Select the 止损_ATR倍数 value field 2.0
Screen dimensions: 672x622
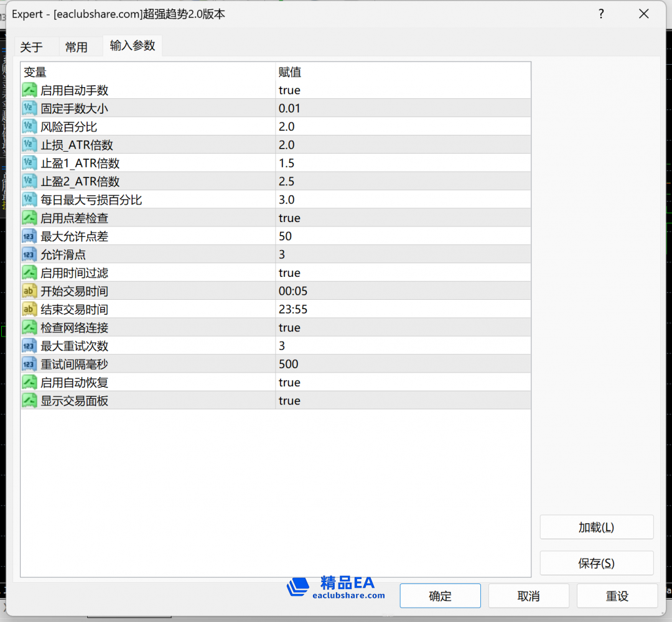click(403, 145)
